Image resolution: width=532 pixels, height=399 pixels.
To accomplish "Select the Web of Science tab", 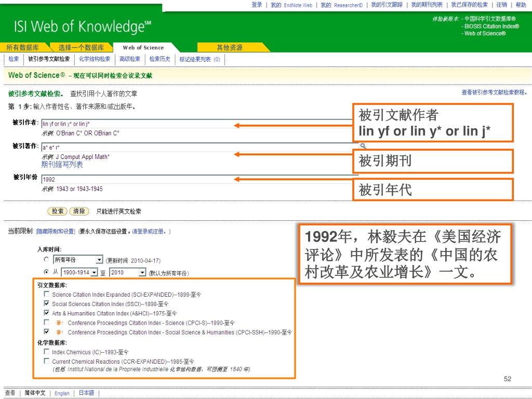I will tap(143, 47).
